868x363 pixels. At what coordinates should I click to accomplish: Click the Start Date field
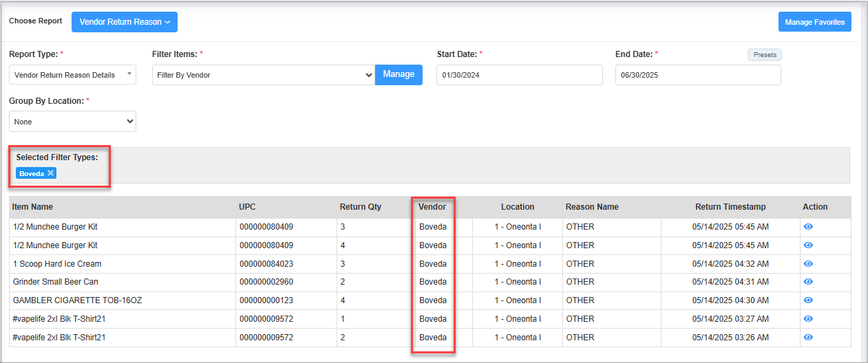click(519, 75)
